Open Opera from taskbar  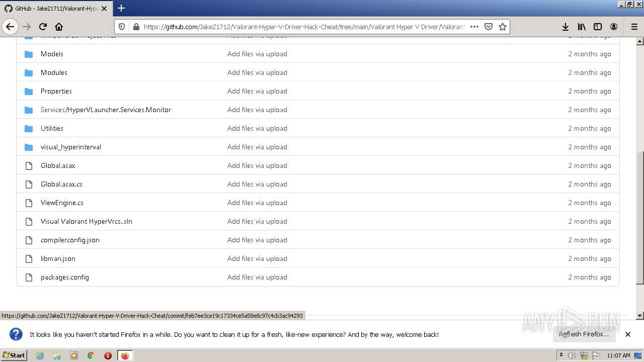108,355
